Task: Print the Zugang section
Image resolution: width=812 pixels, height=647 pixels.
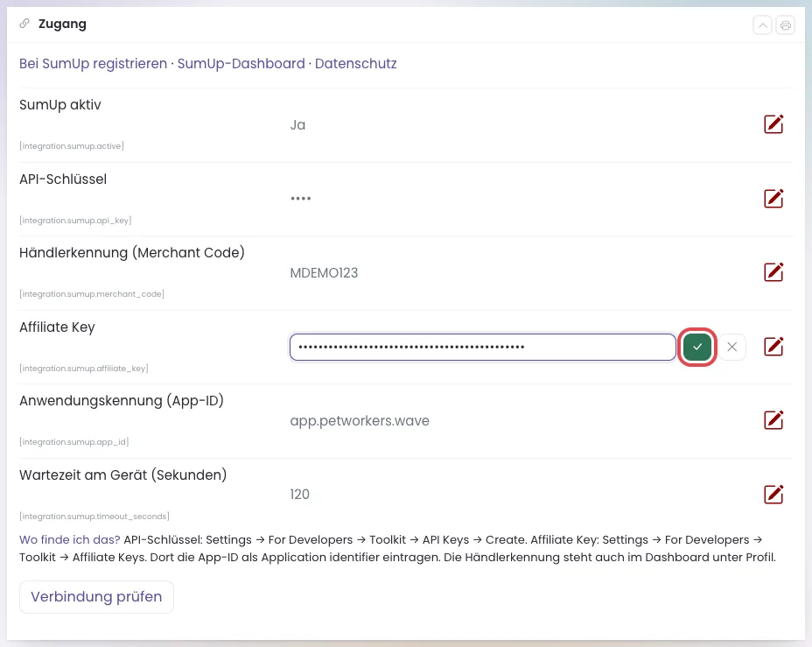Action: (785, 25)
